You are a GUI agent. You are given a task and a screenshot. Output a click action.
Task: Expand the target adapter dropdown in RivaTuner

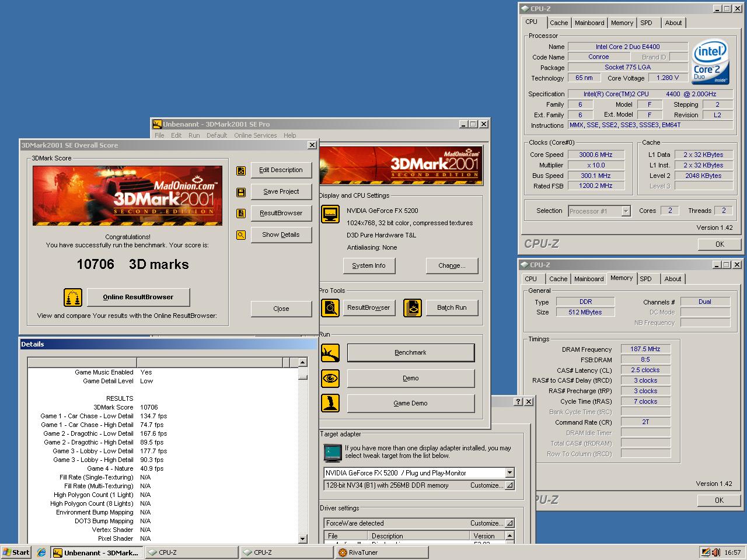[509, 473]
